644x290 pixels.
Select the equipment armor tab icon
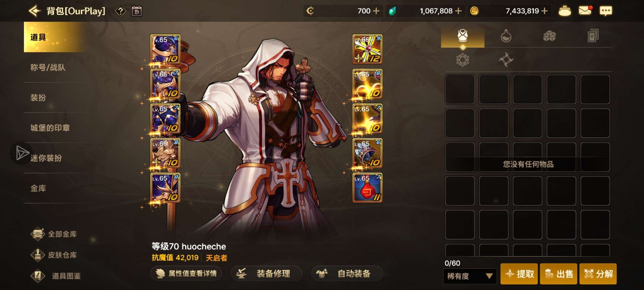pos(463,36)
